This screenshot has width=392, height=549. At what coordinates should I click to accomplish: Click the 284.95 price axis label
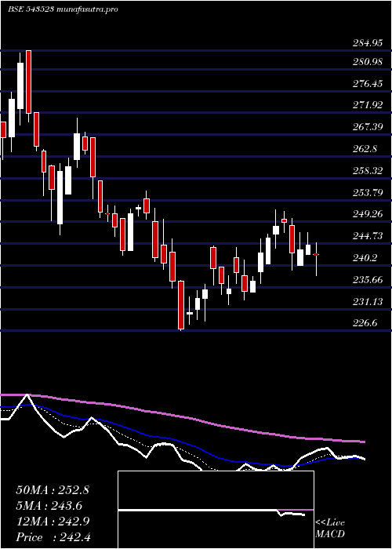367,44
